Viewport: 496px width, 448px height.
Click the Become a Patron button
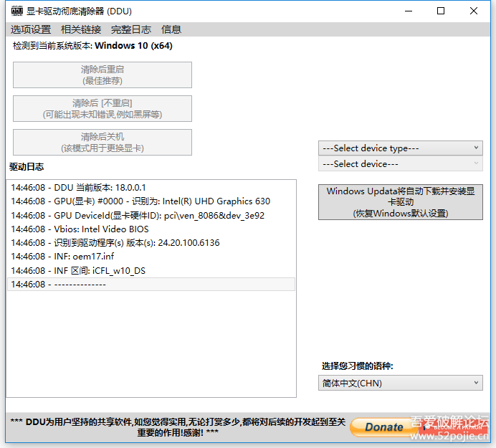(454, 427)
